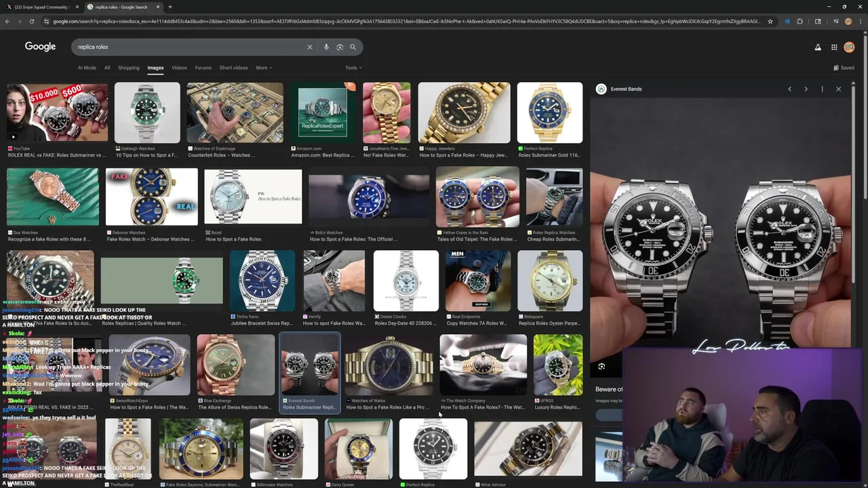Open Bob's Watches blue Submariner thumbnail

pos(369,197)
